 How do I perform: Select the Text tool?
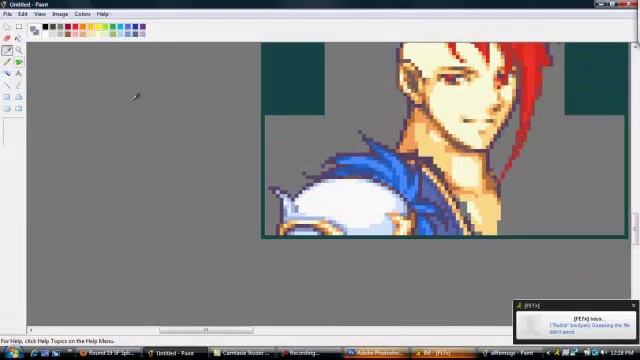(19, 73)
